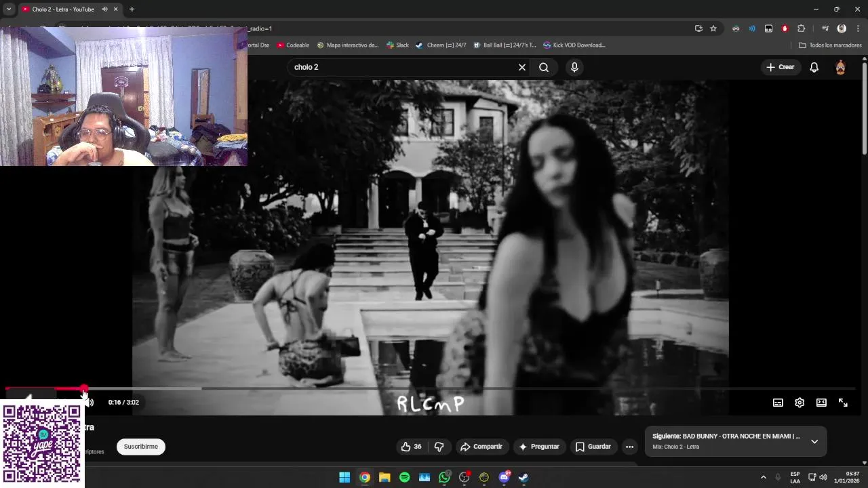Click the red extension icon in toolbar

(785, 28)
